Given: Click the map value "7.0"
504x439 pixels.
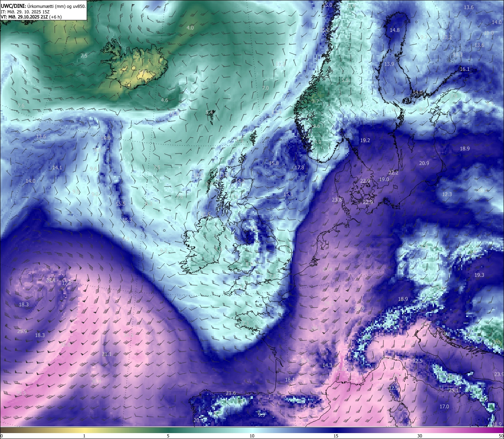Looking at the screenshot, I should click(265, 88).
